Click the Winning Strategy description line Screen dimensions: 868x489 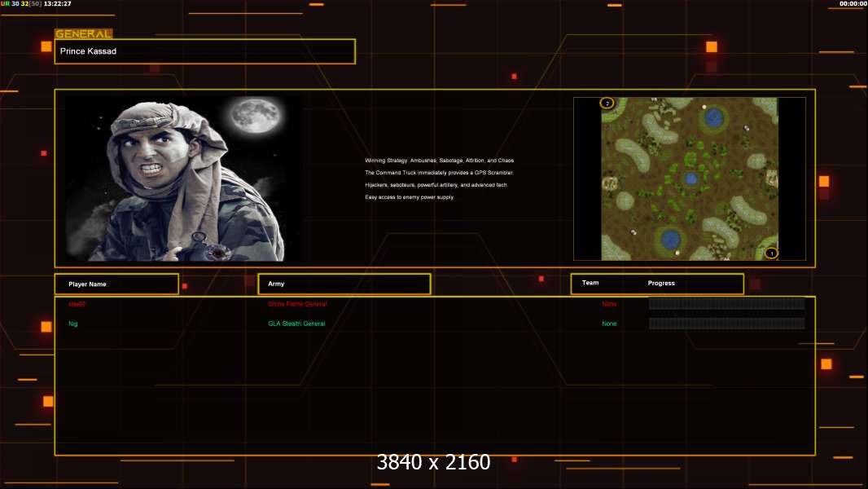440,161
